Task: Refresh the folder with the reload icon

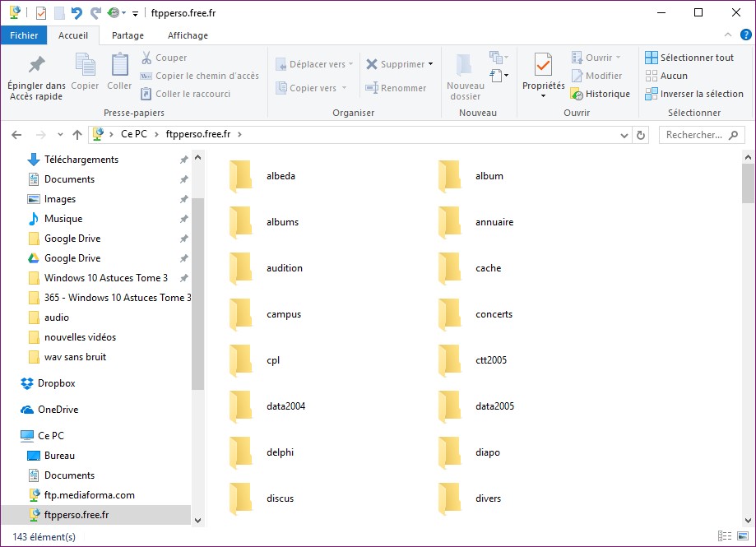Action: tap(642, 135)
